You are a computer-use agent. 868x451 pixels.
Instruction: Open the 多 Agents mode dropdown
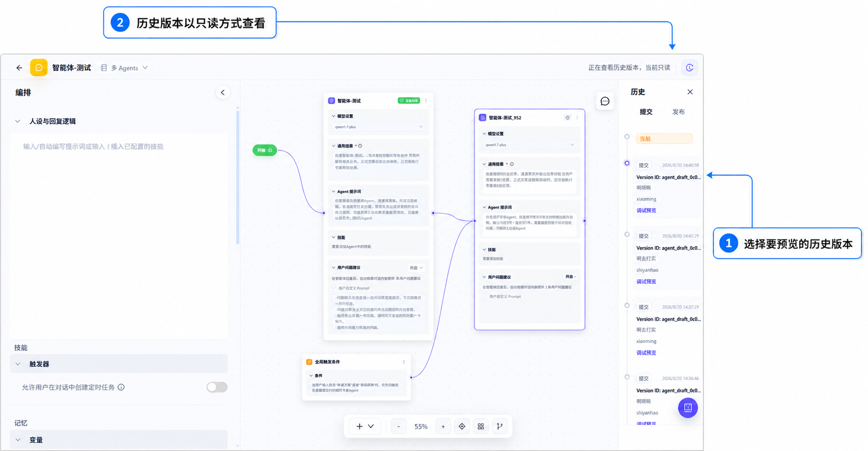(125, 68)
